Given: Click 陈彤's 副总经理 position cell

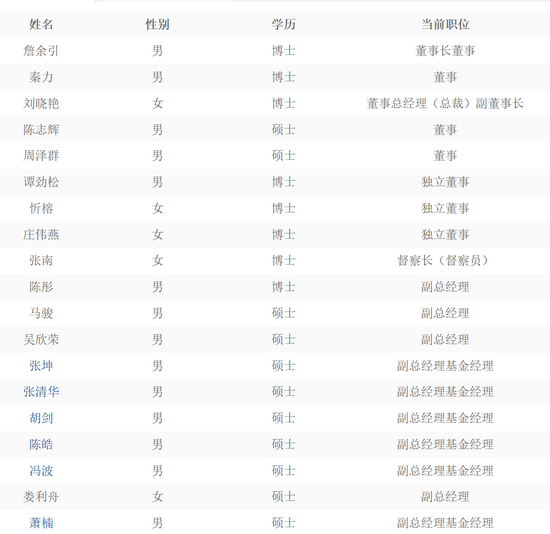Looking at the screenshot, I should click(445, 287).
